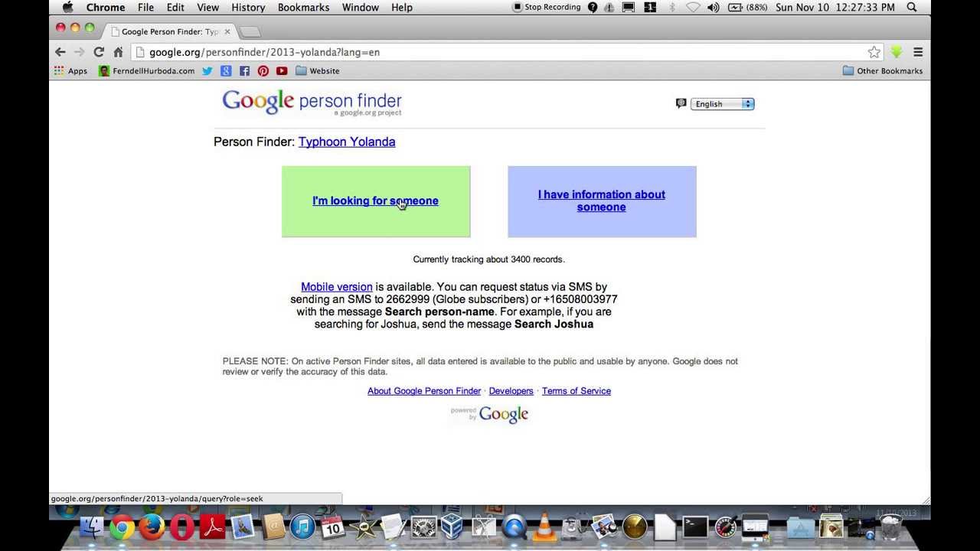Viewport: 980px width, 551px height.
Task: Open the Developers link
Action: (x=511, y=391)
